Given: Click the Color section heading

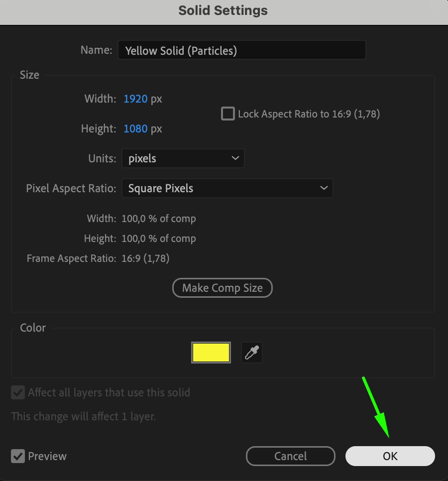Looking at the screenshot, I should point(33,328).
